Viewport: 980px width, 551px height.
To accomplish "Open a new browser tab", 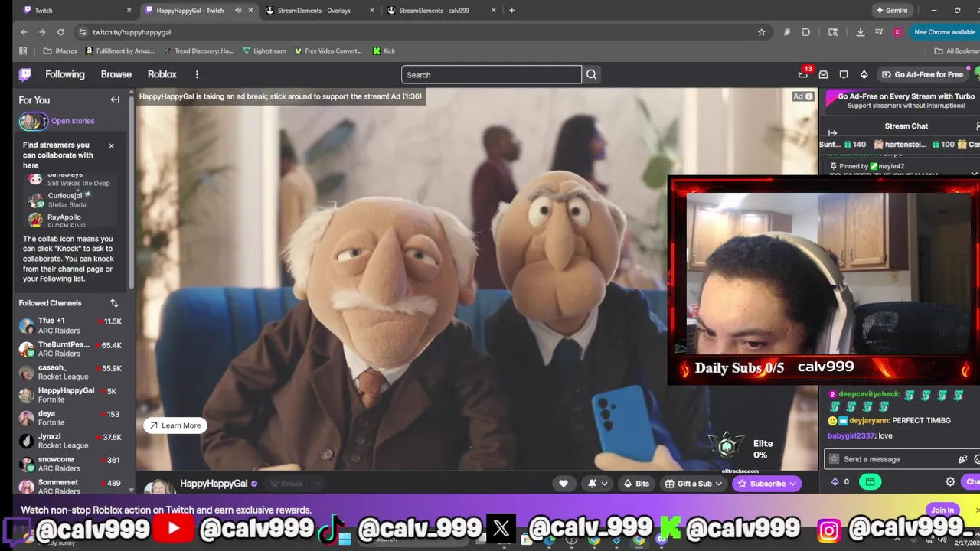I will pos(511,11).
